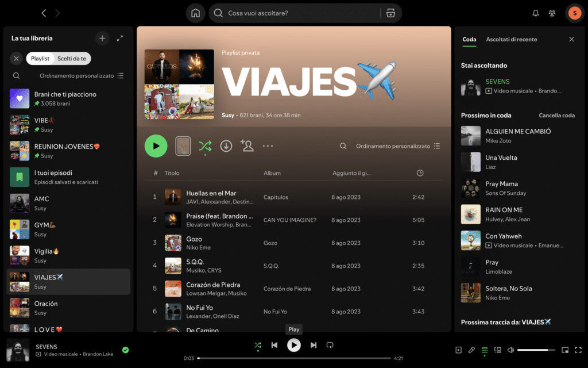This screenshot has height=368, width=588.
Task: Connect to a device icon
Action: [497, 350]
